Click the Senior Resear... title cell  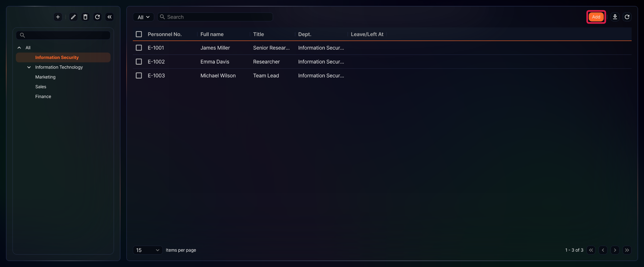coord(271,48)
